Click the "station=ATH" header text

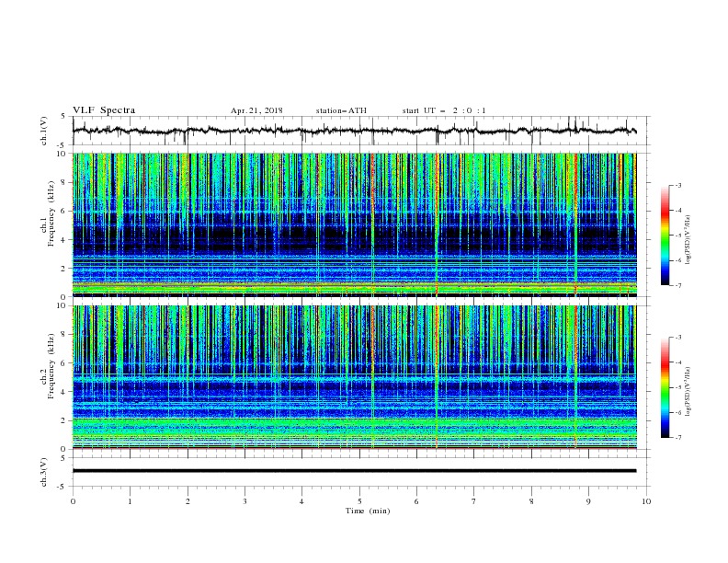click(341, 110)
